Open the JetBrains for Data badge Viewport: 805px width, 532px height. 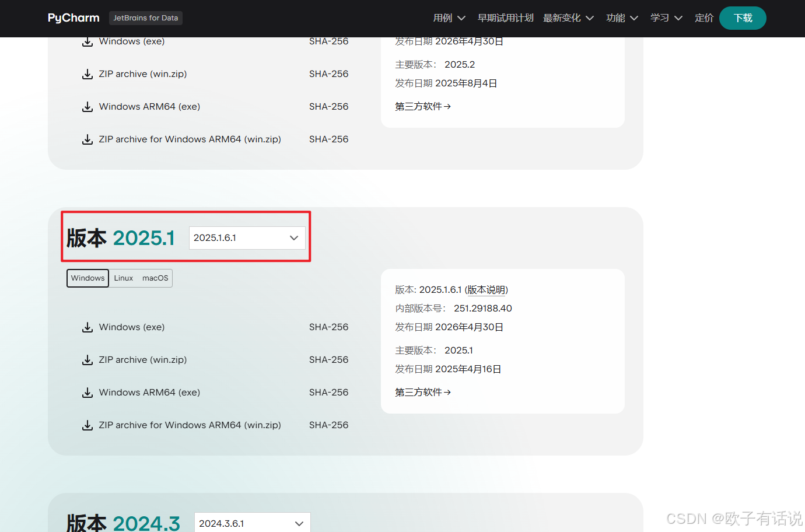(146, 18)
